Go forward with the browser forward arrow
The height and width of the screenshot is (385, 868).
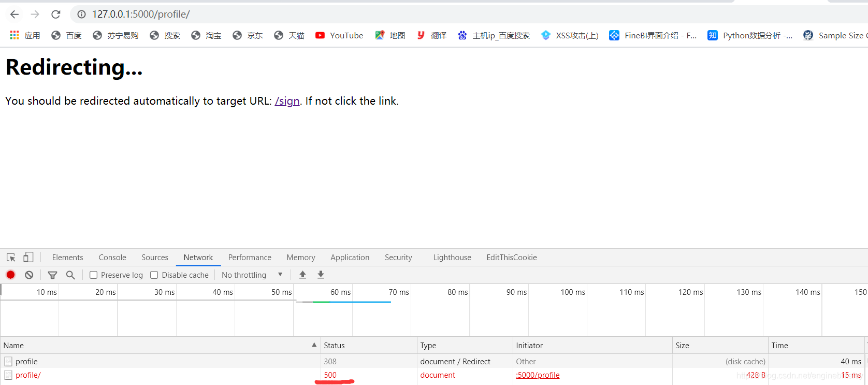35,14
